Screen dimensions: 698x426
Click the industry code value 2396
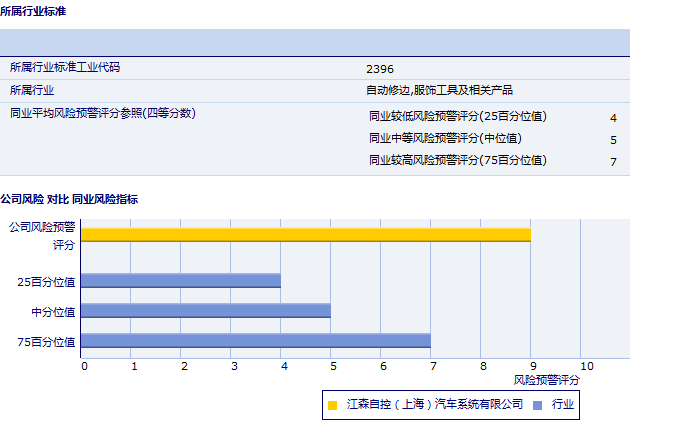[380, 69]
